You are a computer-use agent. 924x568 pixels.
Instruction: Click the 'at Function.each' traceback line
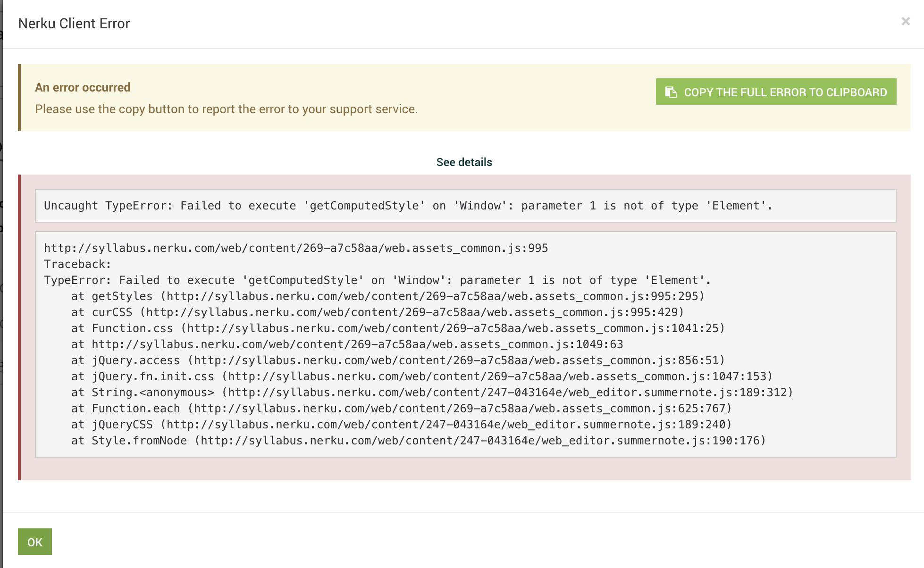[x=401, y=409]
